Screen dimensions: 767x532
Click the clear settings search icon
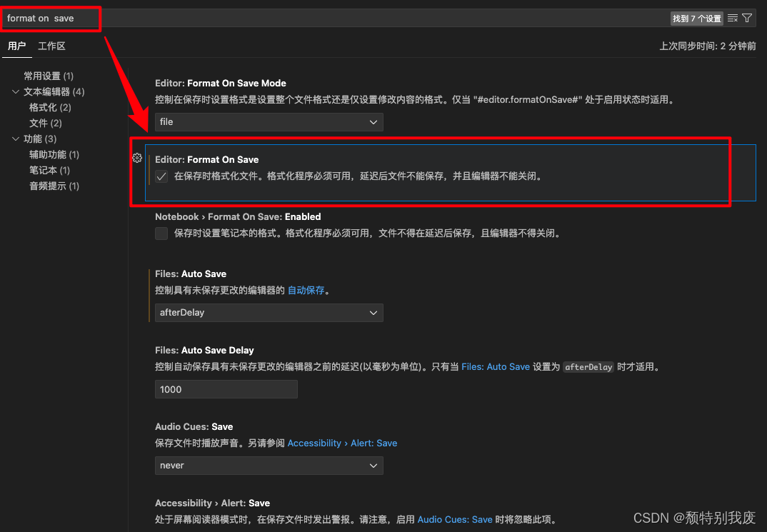tap(732, 18)
